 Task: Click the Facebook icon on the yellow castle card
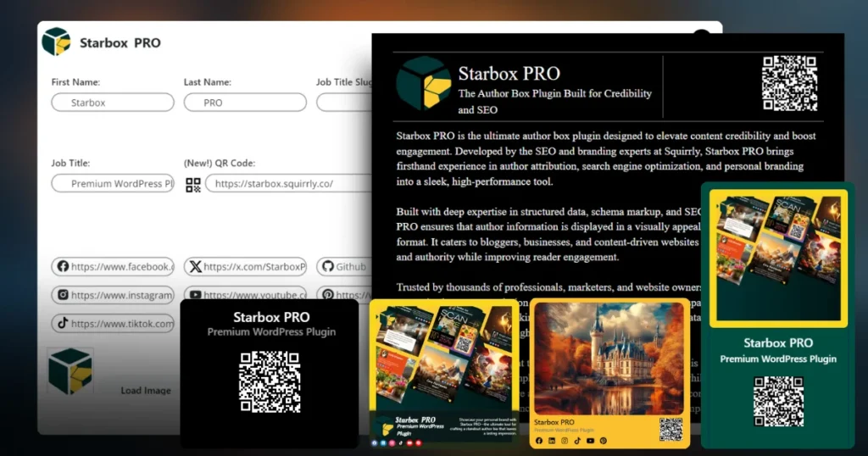pos(539,441)
